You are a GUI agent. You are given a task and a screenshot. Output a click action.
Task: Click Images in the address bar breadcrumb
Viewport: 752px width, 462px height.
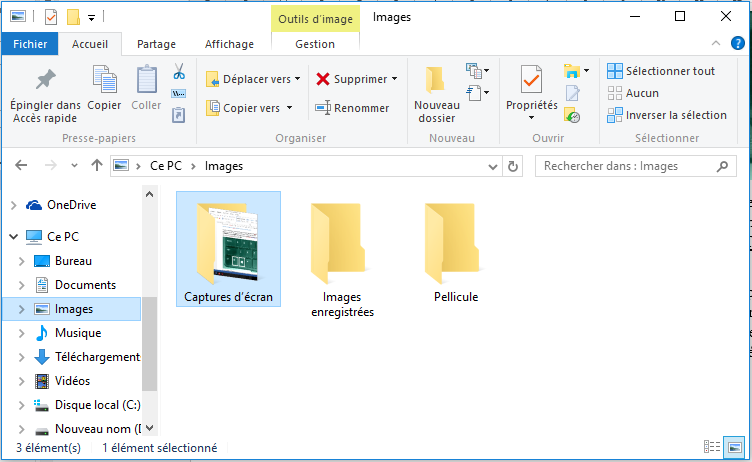[224, 166]
